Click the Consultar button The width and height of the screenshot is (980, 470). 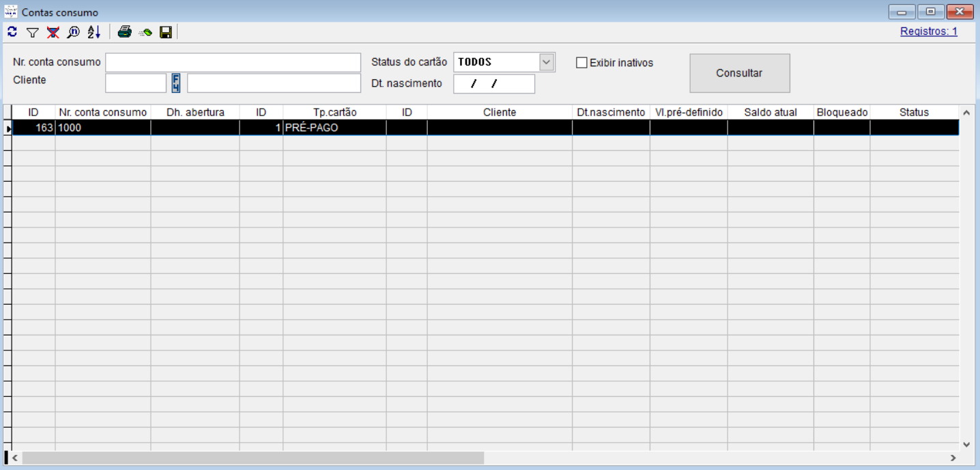tap(740, 73)
